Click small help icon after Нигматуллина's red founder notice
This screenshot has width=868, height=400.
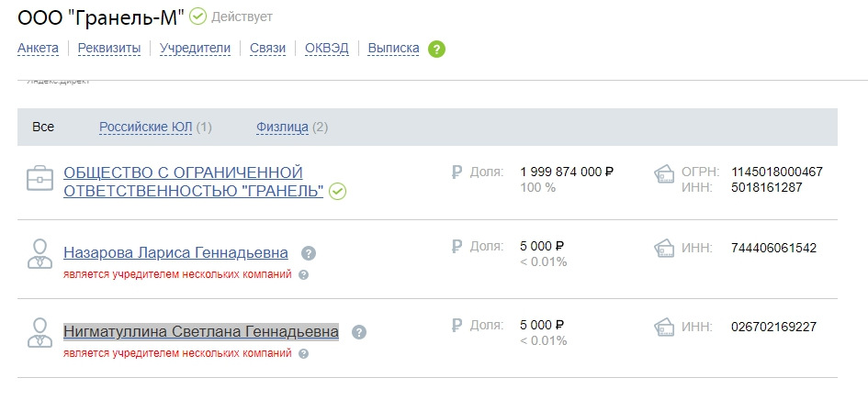303,353
